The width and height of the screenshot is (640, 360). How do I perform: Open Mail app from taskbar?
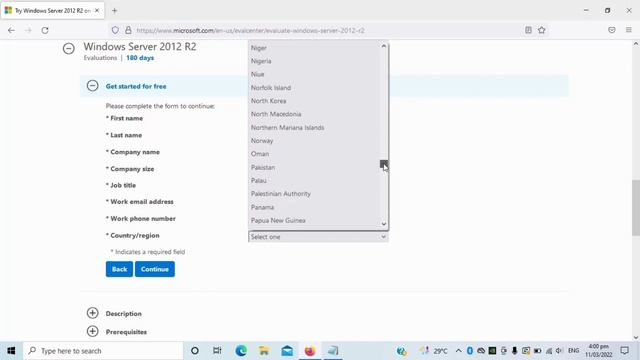(x=287, y=351)
